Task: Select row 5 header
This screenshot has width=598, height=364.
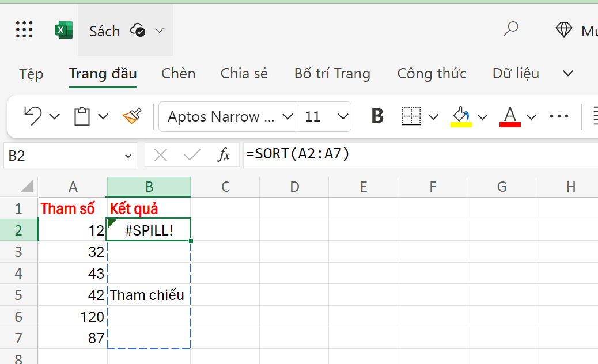Action: click(x=18, y=295)
